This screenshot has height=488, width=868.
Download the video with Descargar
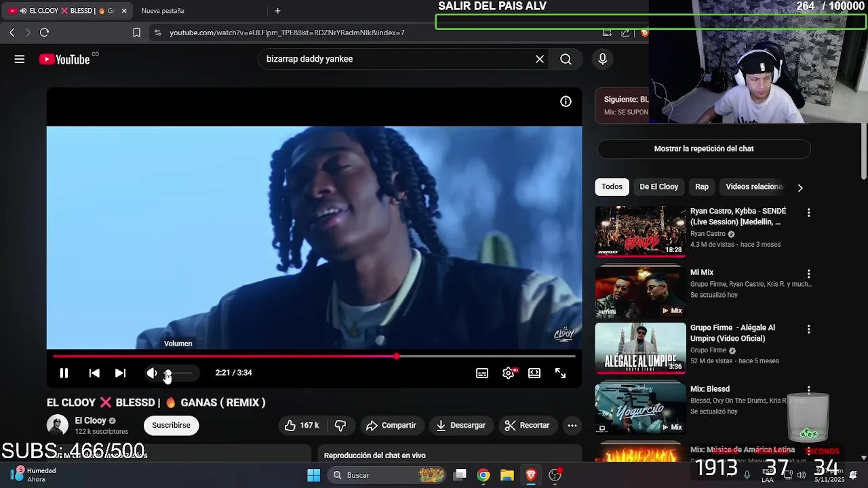461,425
